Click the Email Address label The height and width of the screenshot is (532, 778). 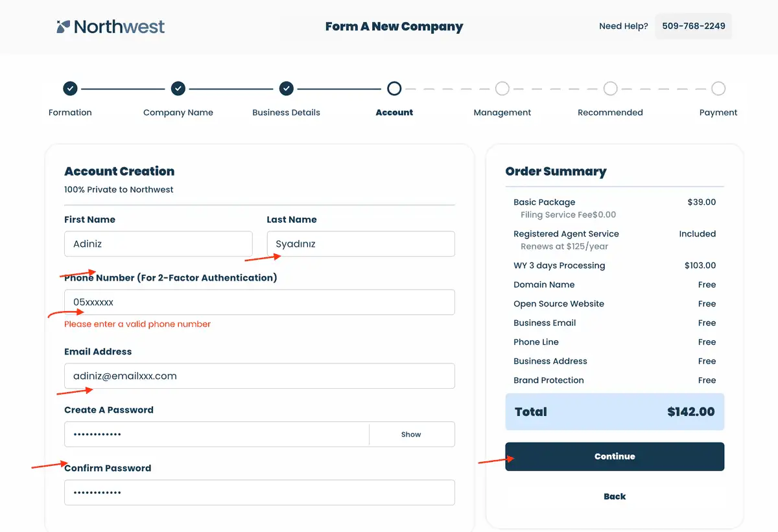(x=98, y=352)
